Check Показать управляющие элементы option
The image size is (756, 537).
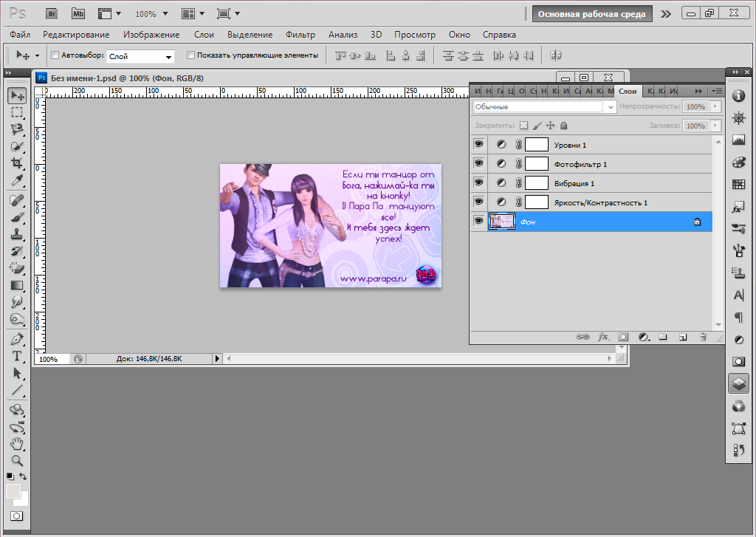pos(190,55)
